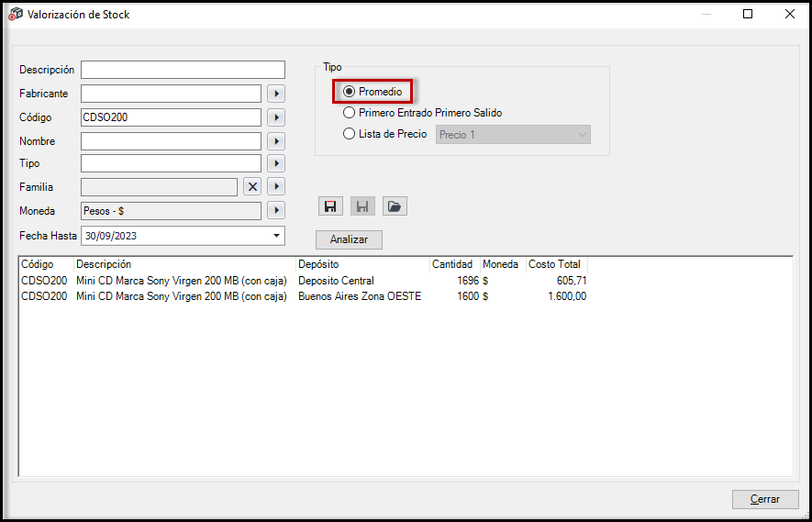
Task: Select Primero Entrado Primero Salido option
Action: pos(423,112)
